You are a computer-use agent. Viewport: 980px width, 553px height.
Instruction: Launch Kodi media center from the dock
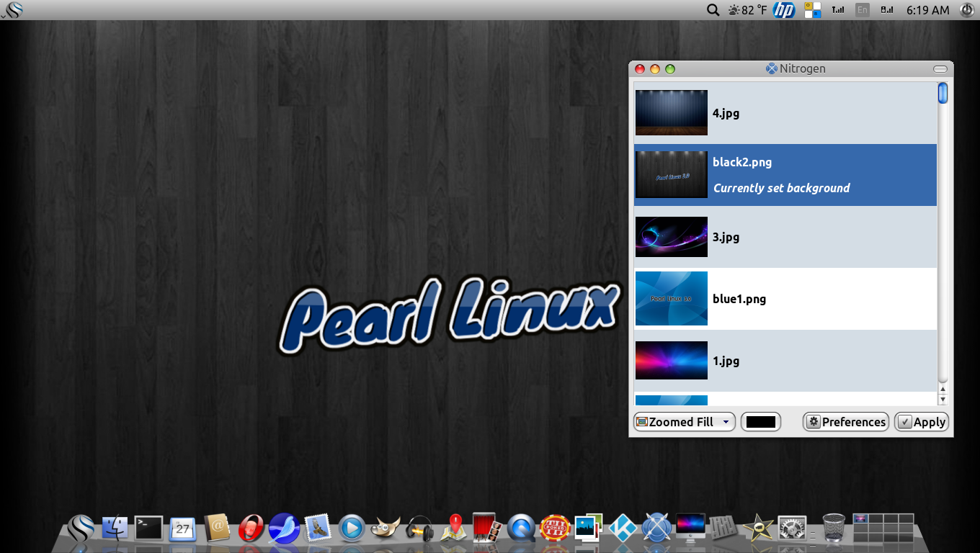tap(623, 529)
